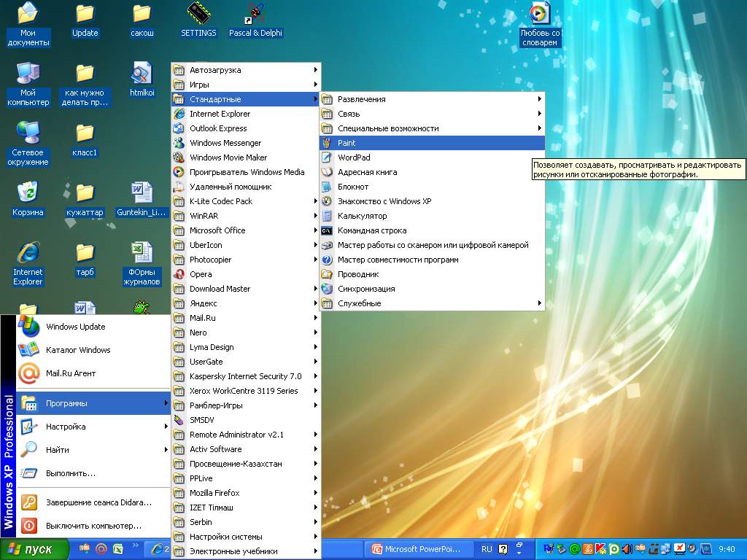747x560 pixels.
Task: Open the Любовь со словарем media file
Action: click(x=540, y=15)
